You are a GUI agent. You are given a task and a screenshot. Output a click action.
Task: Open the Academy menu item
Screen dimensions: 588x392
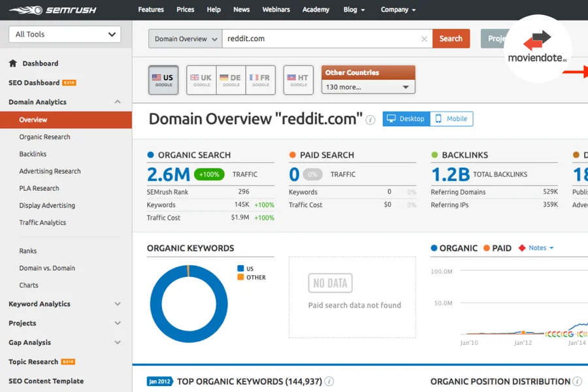click(316, 10)
